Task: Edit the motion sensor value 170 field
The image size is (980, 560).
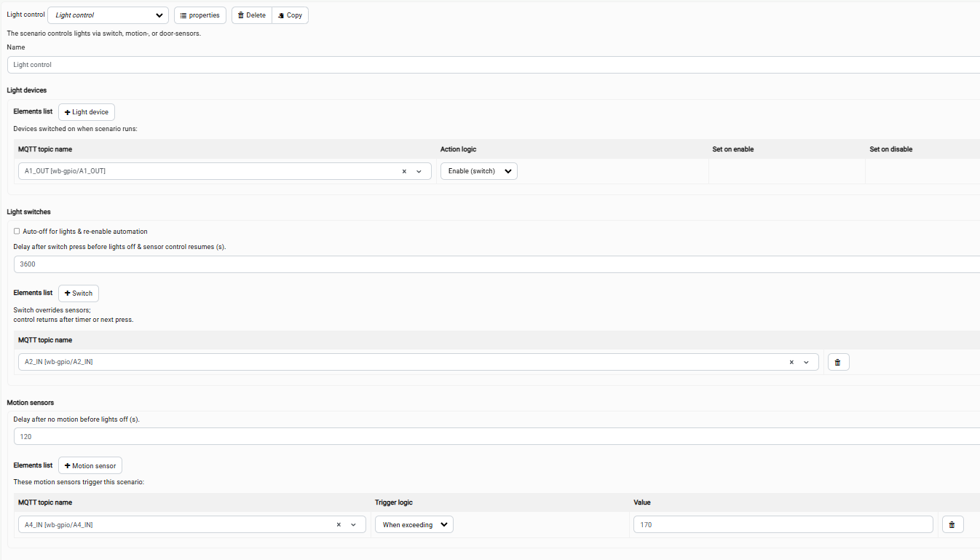Action: pyautogui.click(x=783, y=524)
